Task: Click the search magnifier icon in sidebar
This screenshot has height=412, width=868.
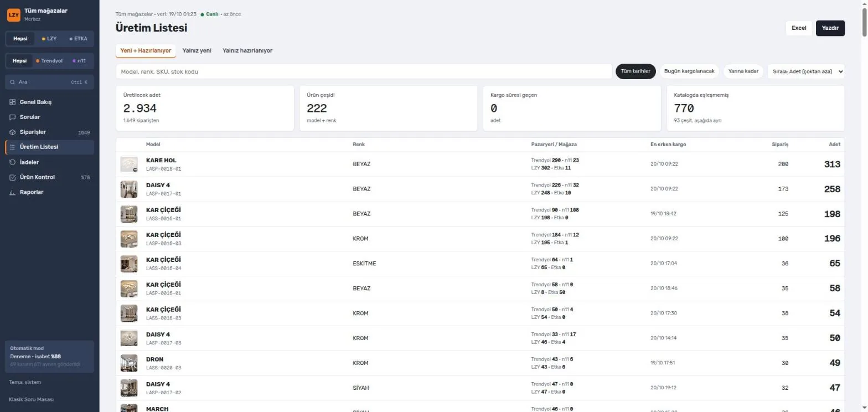Action: click(x=13, y=82)
